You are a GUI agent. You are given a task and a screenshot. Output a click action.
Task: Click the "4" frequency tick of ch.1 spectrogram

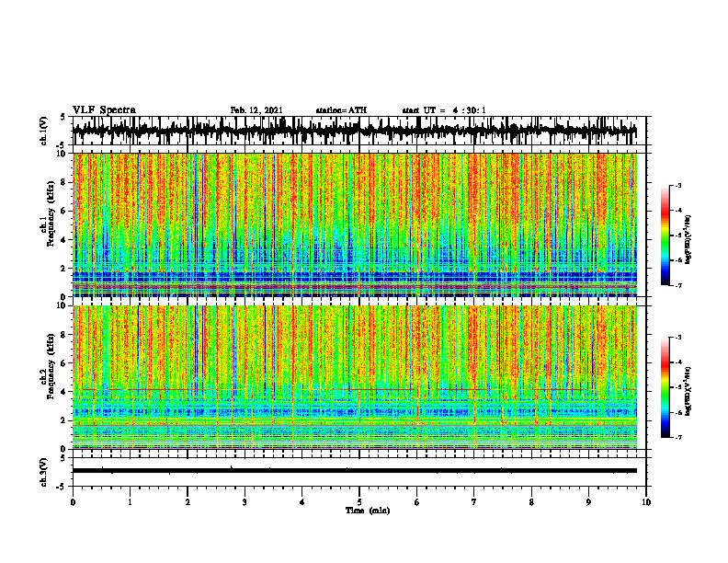point(64,240)
